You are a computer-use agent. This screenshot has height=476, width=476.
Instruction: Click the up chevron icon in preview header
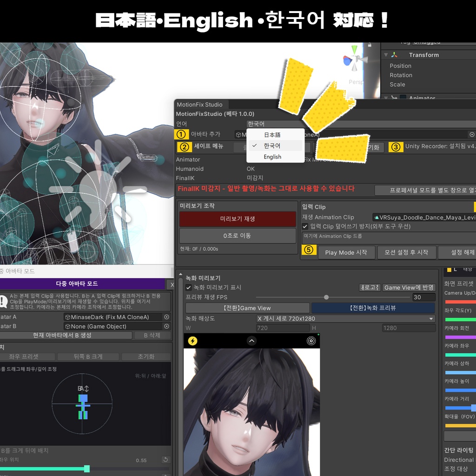tap(251, 341)
